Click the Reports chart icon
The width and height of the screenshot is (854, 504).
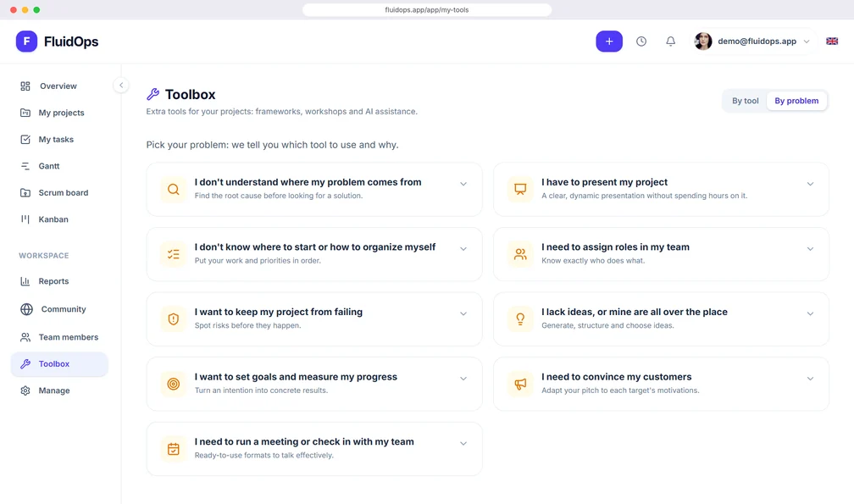click(25, 281)
